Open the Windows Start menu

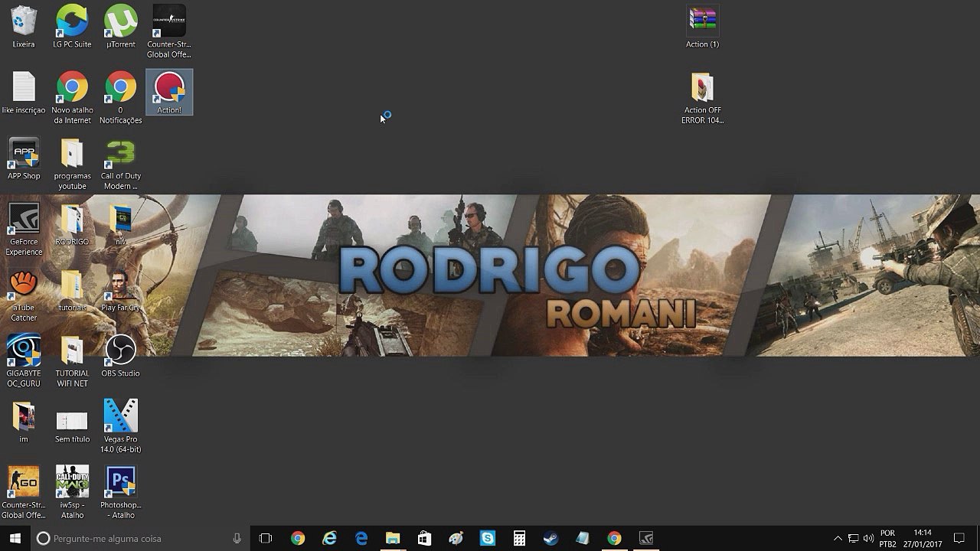(x=15, y=538)
